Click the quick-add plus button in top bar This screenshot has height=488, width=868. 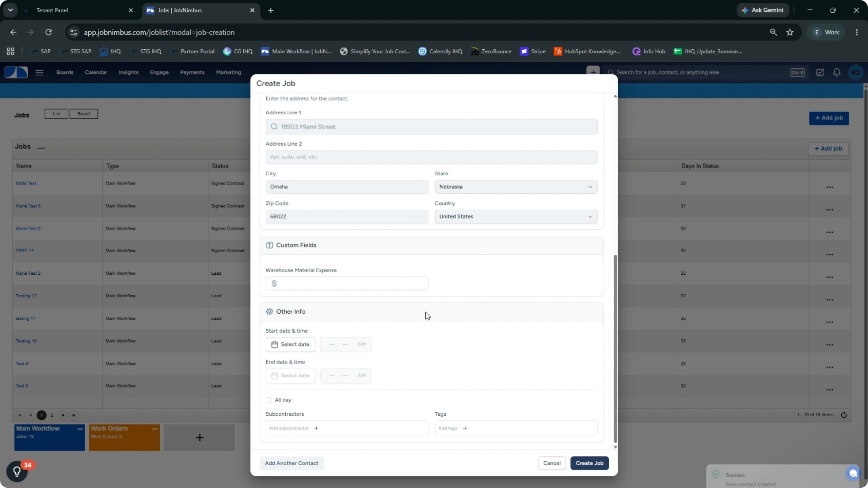(593, 72)
